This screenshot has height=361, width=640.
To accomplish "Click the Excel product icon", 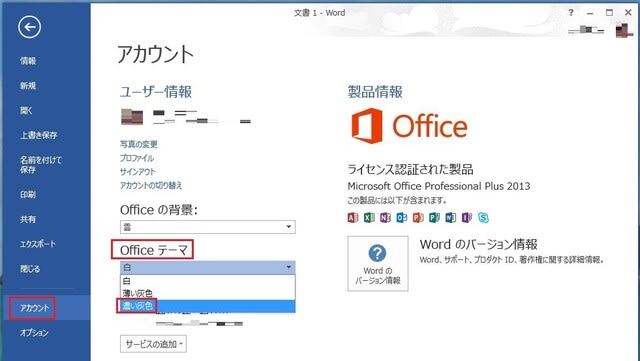I will pyautogui.click(x=369, y=218).
